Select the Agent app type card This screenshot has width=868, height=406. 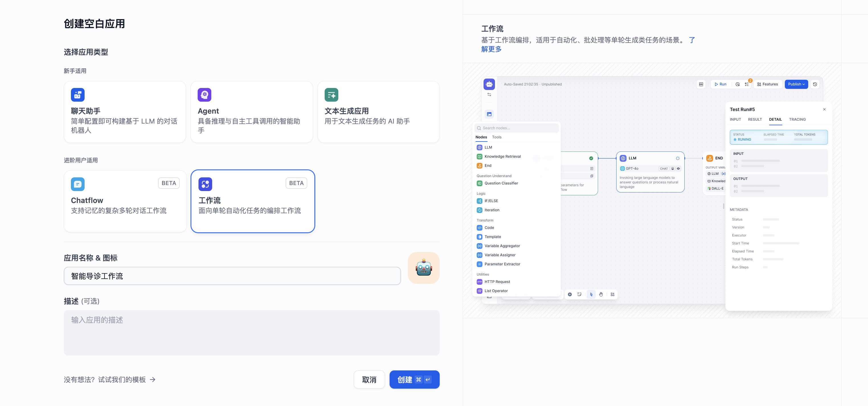click(251, 112)
